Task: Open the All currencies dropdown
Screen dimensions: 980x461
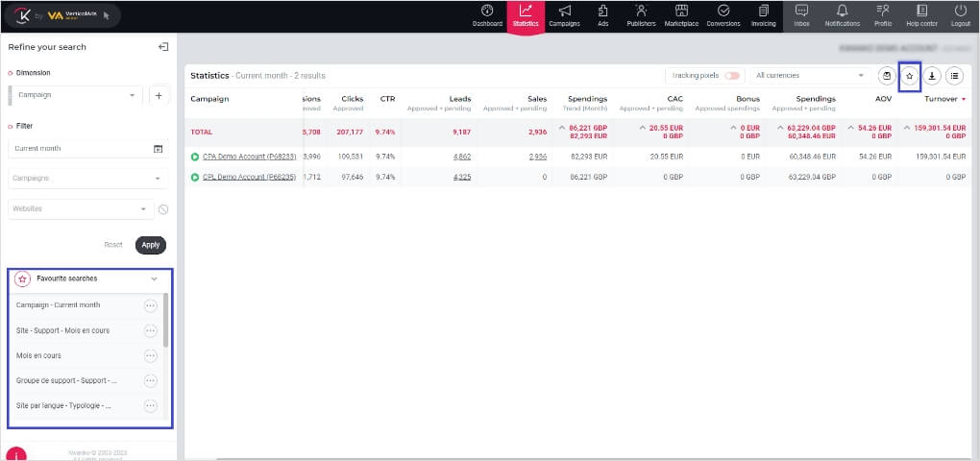Action: click(809, 76)
